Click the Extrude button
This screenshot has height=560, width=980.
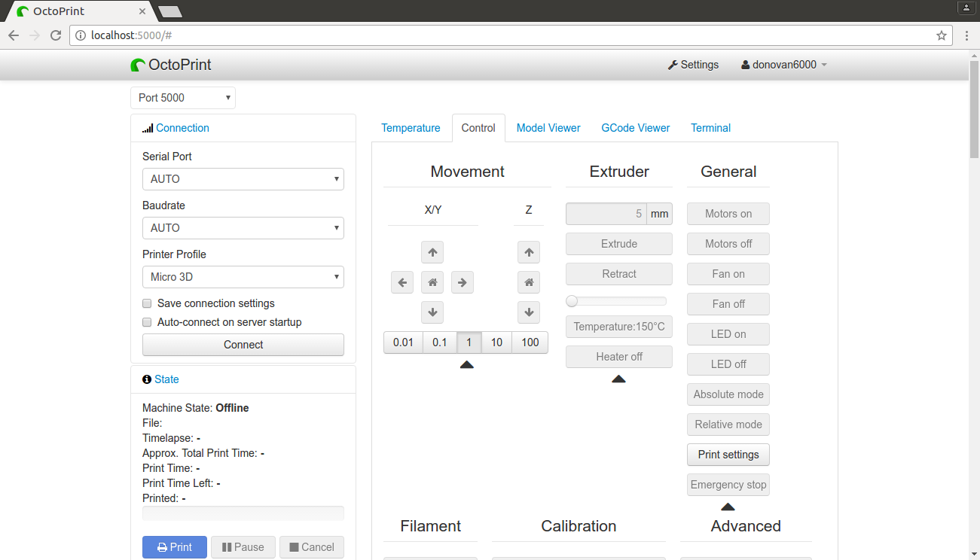[x=619, y=244]
